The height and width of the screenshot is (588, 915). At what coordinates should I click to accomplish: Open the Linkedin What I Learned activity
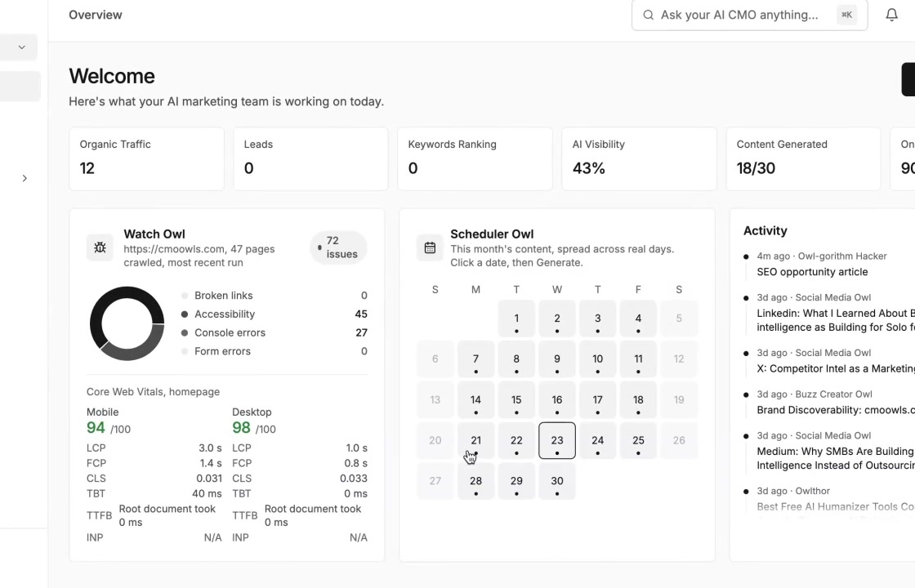click(836, 320)
